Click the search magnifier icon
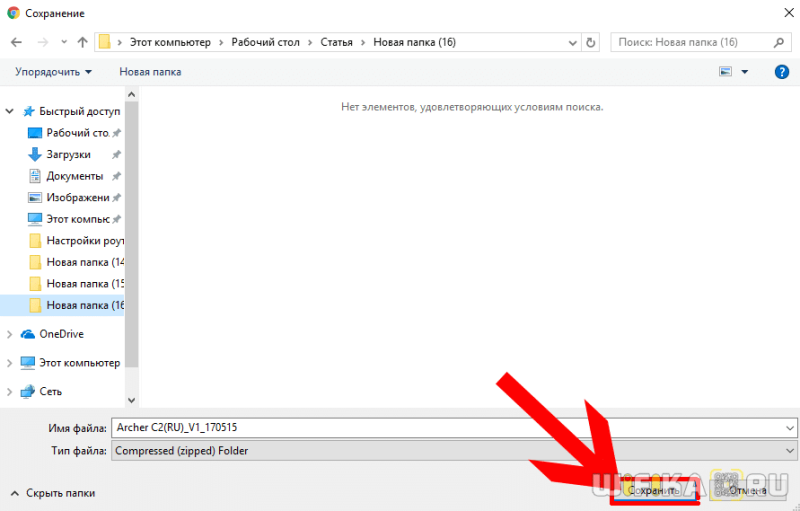The height and width of the screenshot is (511, 800). click(x=779, y=42)
